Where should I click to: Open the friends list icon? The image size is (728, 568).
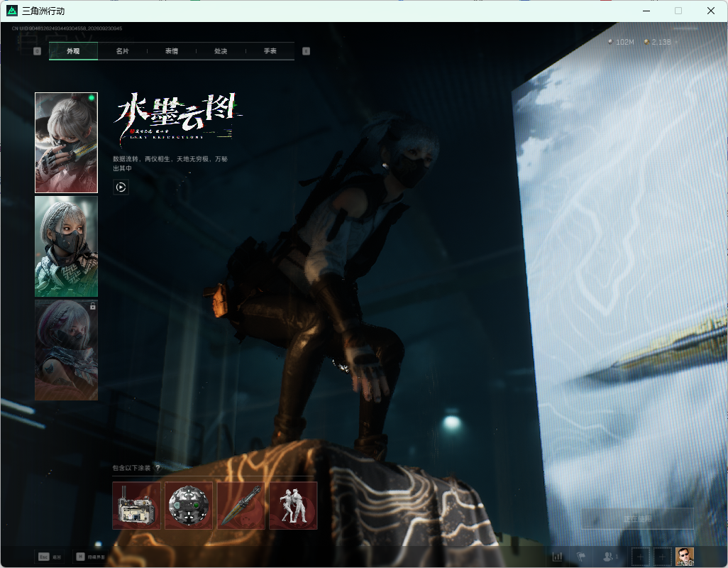[x=610, y=557]
